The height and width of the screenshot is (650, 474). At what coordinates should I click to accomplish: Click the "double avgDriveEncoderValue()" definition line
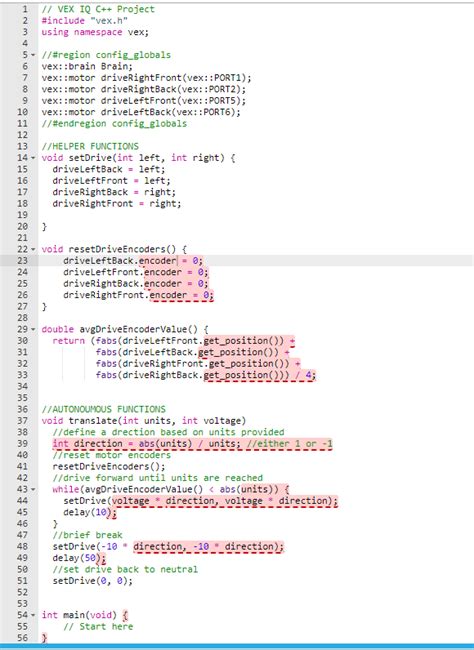pos(125,330)
